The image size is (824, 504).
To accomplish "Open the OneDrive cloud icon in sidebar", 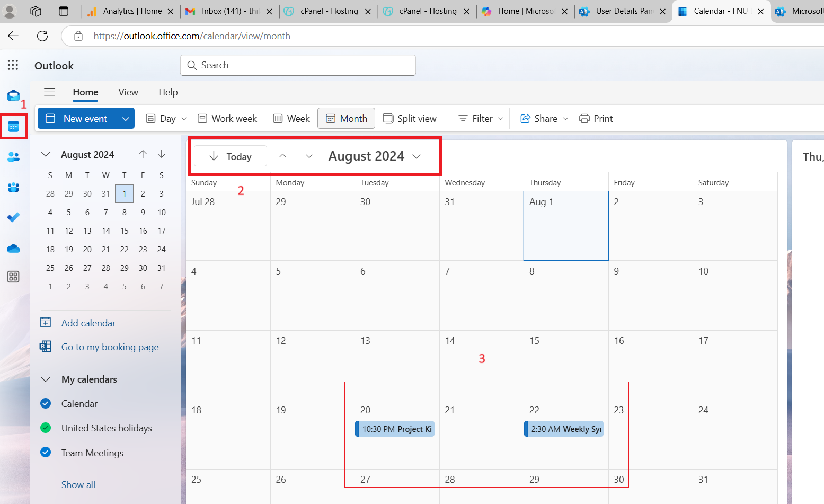I will 13,249.
